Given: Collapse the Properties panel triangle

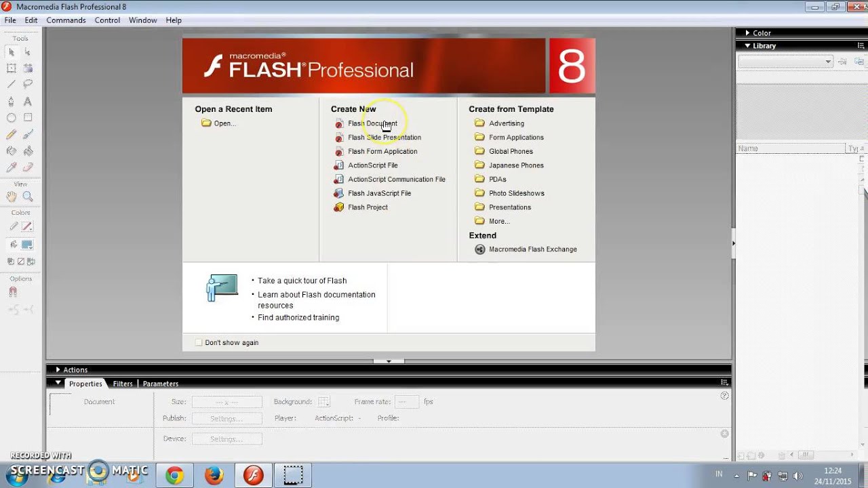Looking at the screenshot, I should coord(58,383).
